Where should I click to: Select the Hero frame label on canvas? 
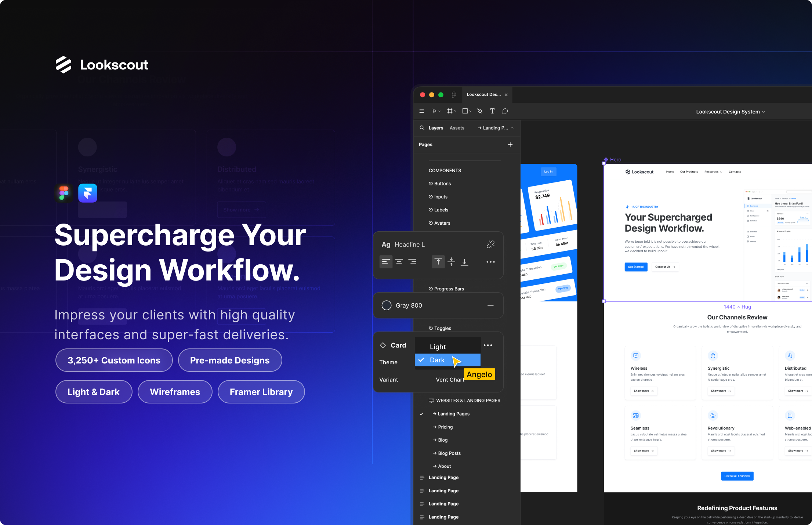click(613, 160)
